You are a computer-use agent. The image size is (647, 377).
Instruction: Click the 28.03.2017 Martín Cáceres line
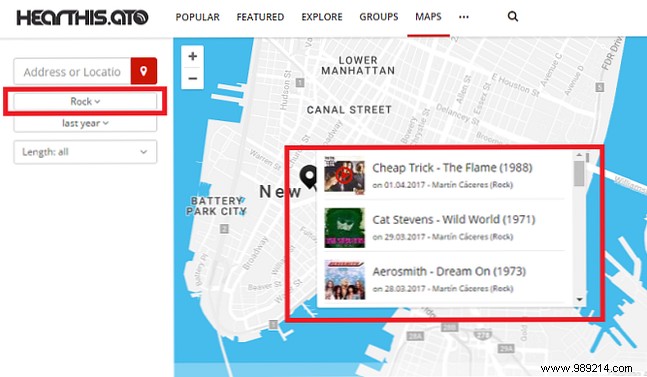click(x=442, y=289)
